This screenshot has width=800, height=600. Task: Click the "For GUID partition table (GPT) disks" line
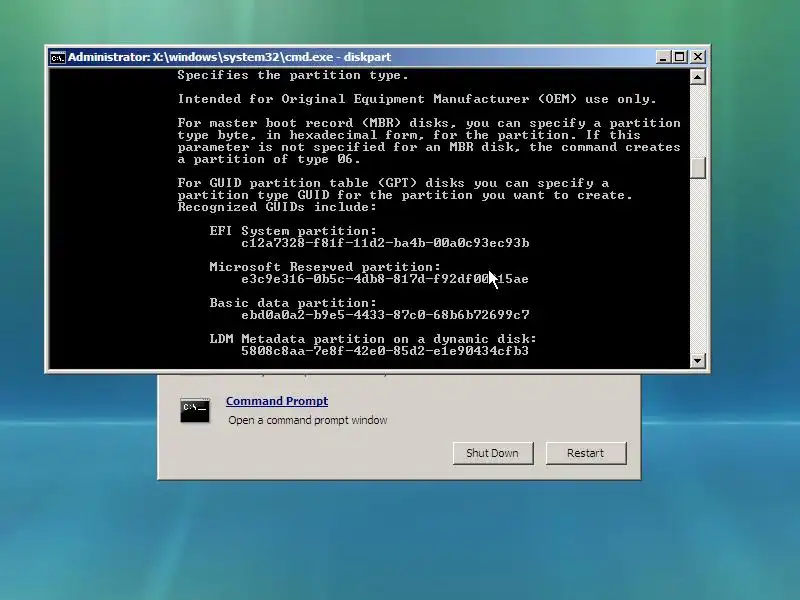click(393, 183)
